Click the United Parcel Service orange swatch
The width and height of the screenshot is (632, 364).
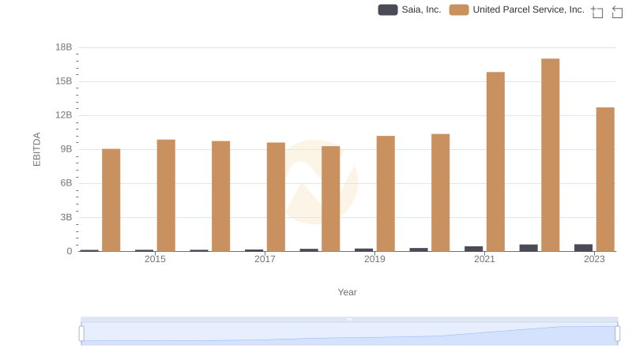[459, 9]
